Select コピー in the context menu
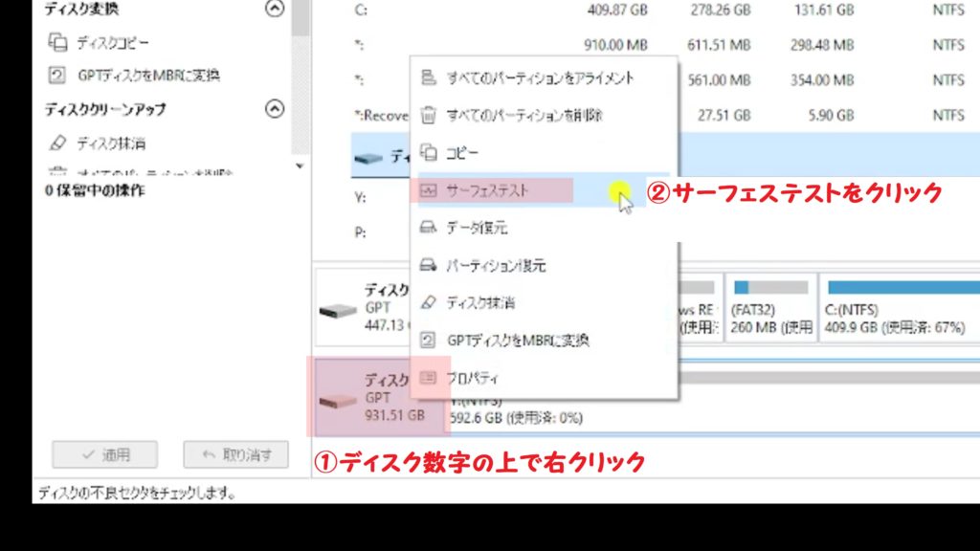This screenshot has width=980, height=551. coord(459,152)
